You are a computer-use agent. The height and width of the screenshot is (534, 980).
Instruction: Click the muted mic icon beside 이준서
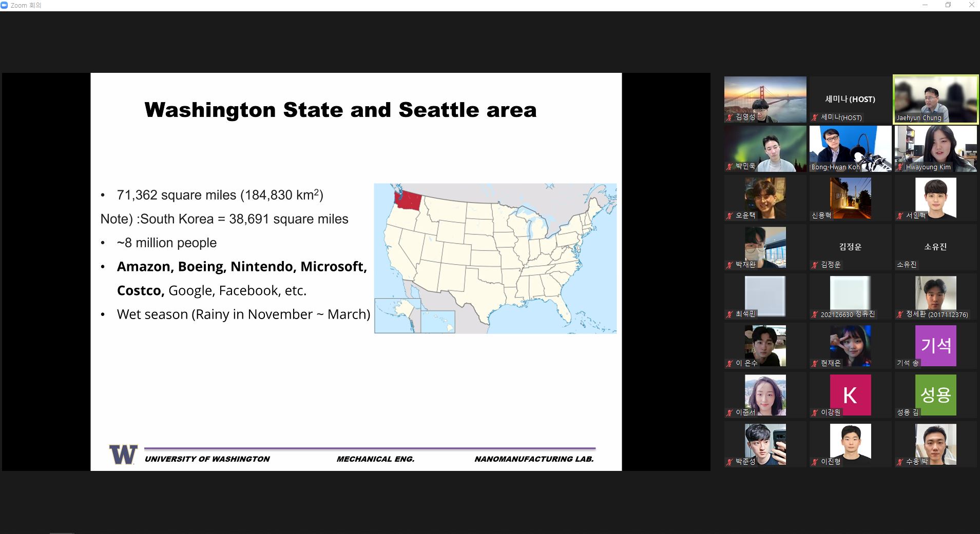tap(729, 413)
